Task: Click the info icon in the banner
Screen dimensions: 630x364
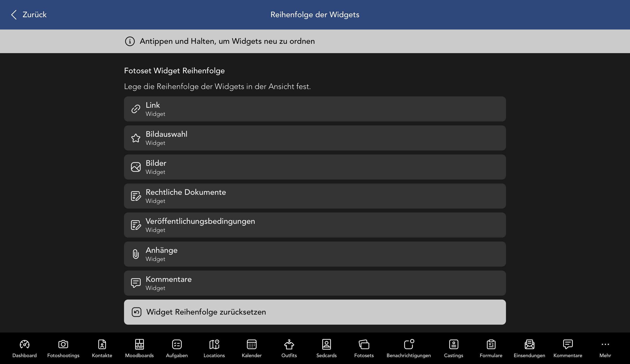Action: pos(130,41)
